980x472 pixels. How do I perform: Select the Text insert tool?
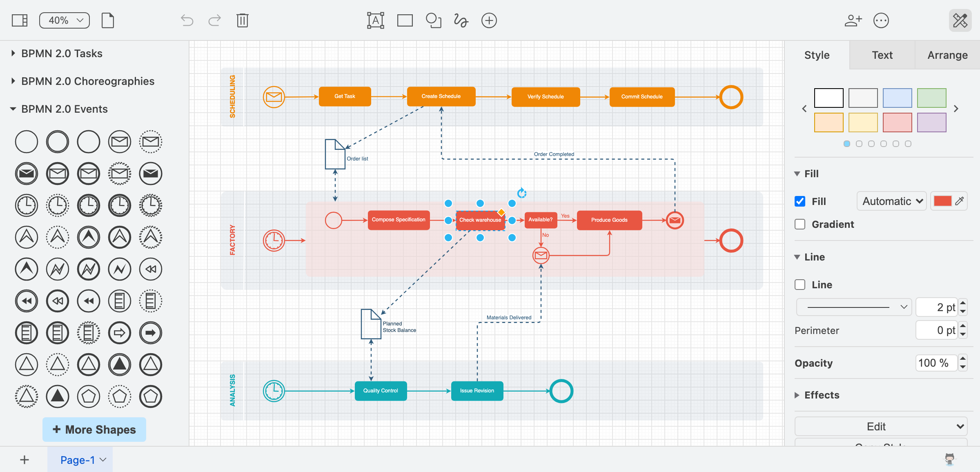375,20
